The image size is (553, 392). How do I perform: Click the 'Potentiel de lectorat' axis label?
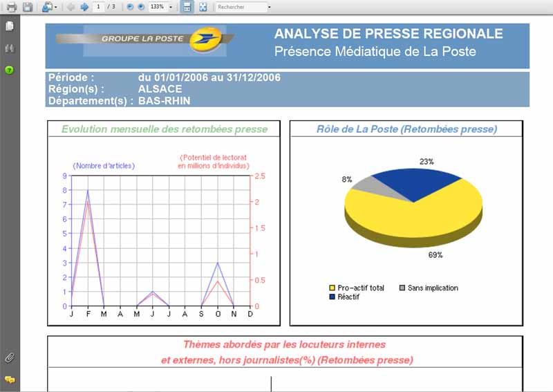214,162
